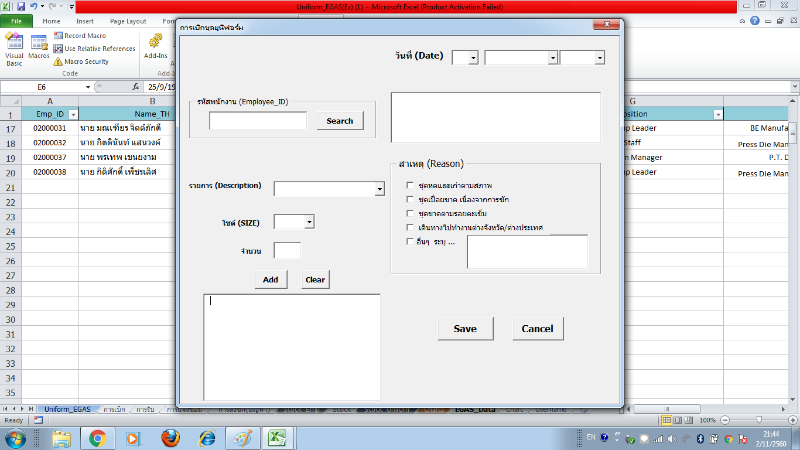Click the Record Macro icon
Screen dimensions: 800x450
click(x=57, y=36)
